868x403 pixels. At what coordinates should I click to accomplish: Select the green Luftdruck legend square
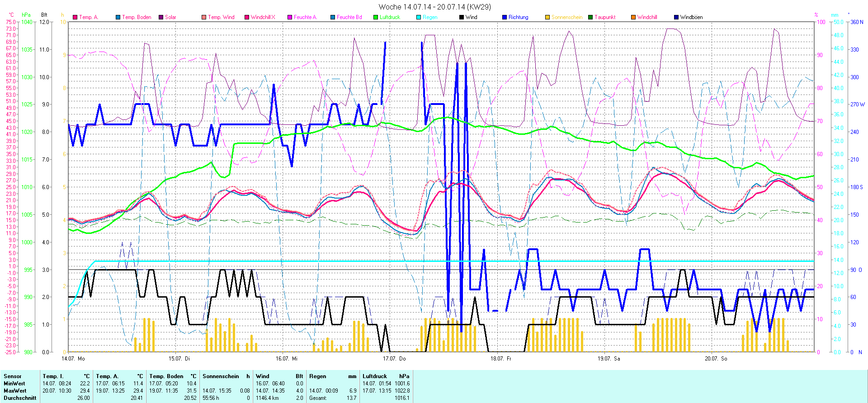[376, 17]
